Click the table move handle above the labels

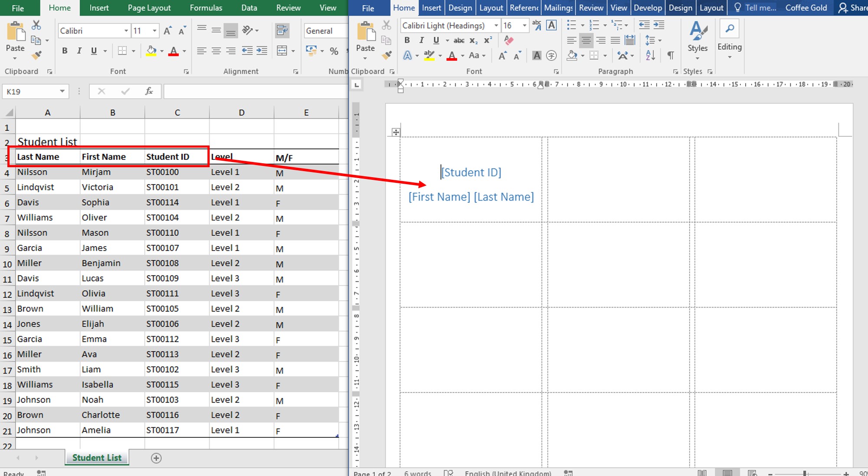396,132
